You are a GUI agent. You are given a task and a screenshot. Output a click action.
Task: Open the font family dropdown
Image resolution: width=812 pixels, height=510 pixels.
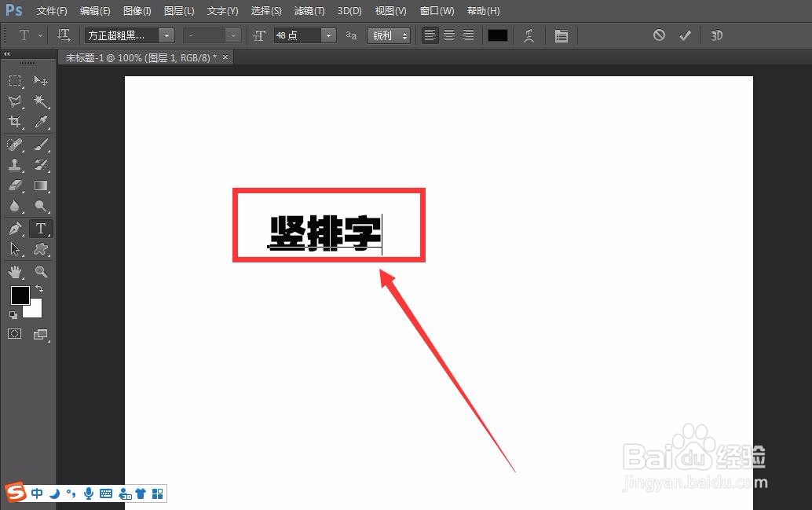tap(166, 35)
